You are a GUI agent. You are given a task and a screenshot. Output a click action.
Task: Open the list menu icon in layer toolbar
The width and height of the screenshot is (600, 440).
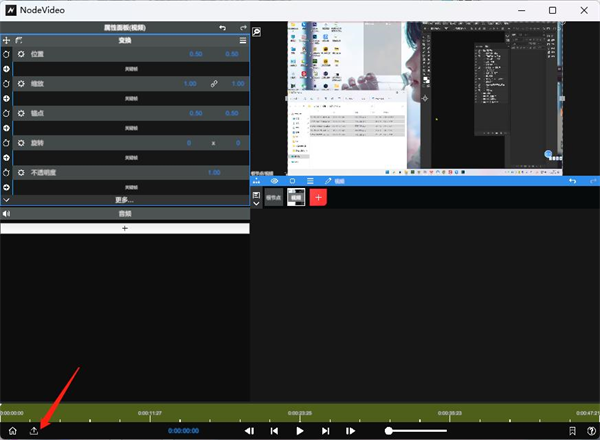[x=310, y=181]
